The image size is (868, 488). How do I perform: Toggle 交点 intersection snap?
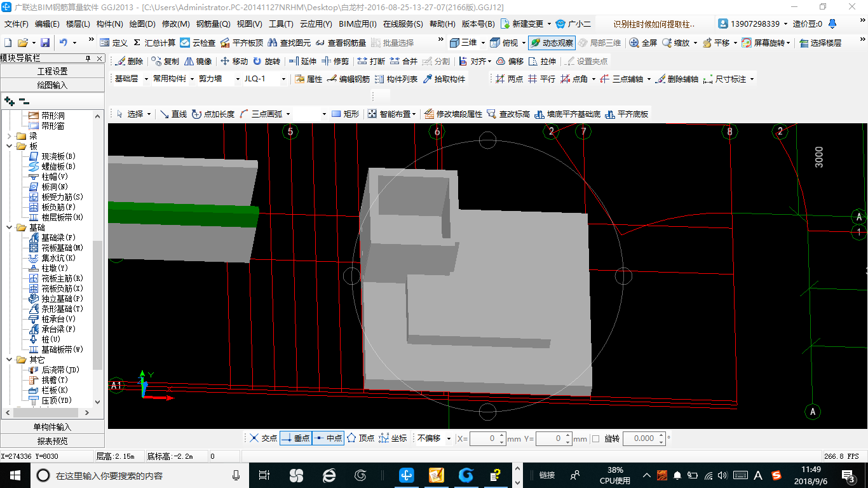point(263,438)
